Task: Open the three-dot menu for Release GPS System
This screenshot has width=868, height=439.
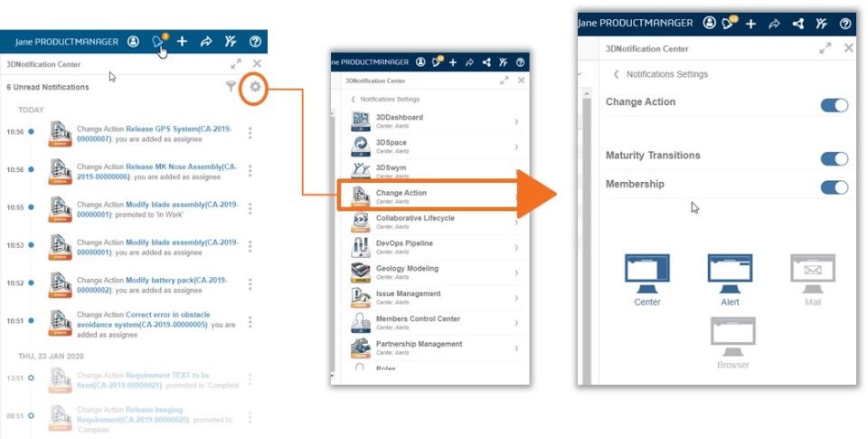Action: point(250,132)
